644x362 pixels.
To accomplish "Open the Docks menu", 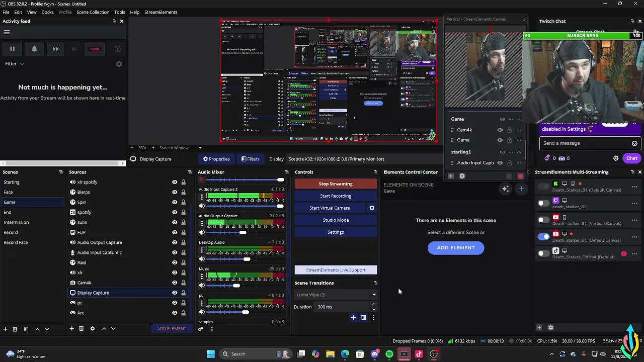I will (47, 12).
